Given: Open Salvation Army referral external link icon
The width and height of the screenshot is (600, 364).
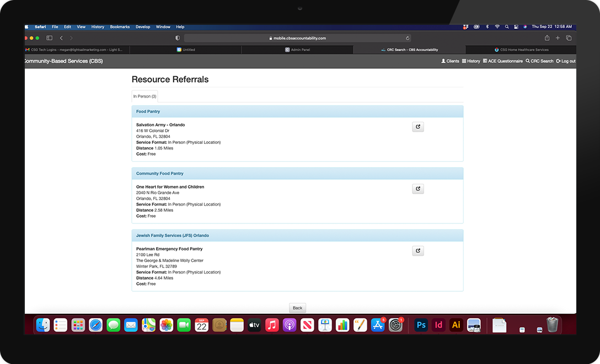Looking at the screenshot, I should pyautogui.click(x=418, y=127).
